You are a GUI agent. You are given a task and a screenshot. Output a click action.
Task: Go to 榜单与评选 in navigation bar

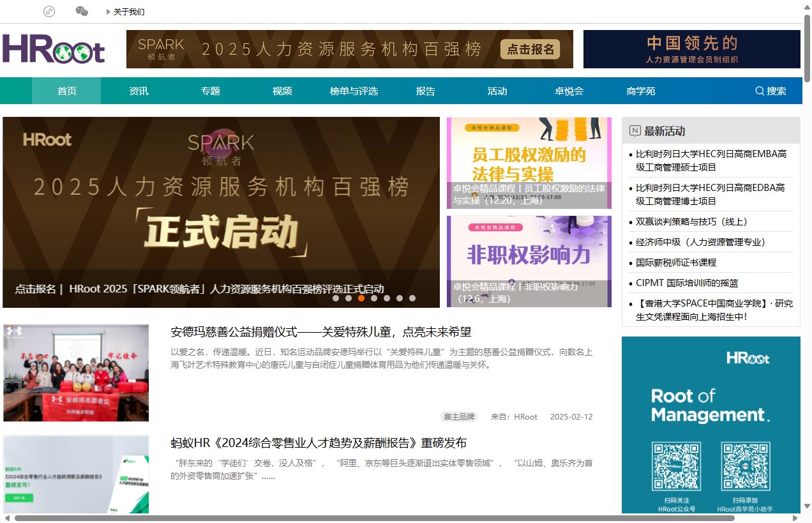tap(354, 91)
